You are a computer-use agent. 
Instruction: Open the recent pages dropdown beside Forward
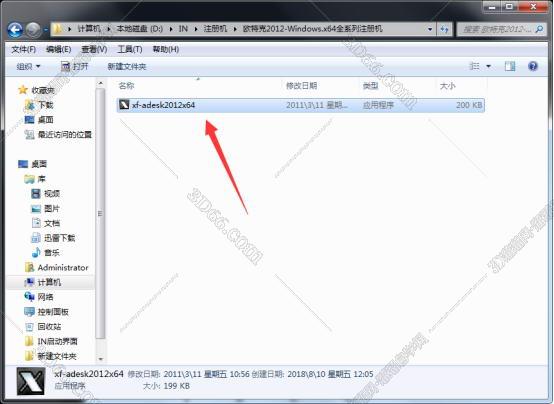point(46,30)
